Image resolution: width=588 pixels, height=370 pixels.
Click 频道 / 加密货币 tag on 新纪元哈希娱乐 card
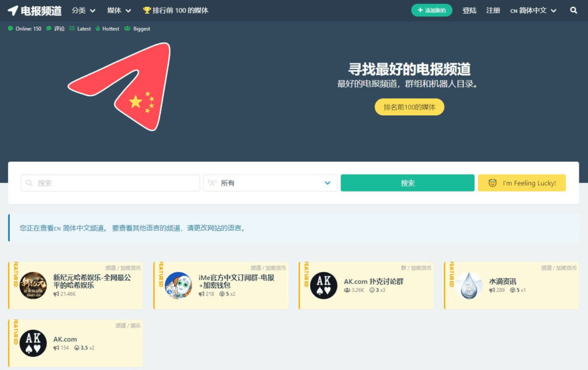coord(123,268)
